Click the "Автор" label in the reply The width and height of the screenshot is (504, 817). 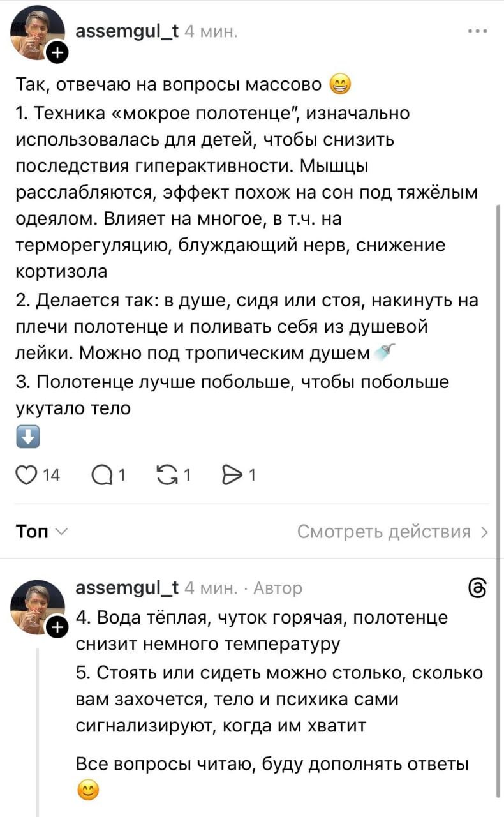tap(278, 587)
